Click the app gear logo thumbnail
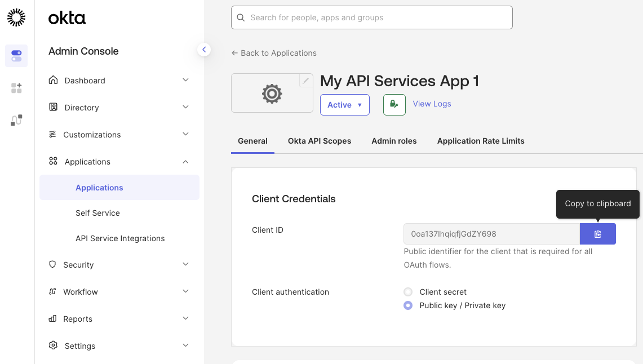 pos(272,94)
